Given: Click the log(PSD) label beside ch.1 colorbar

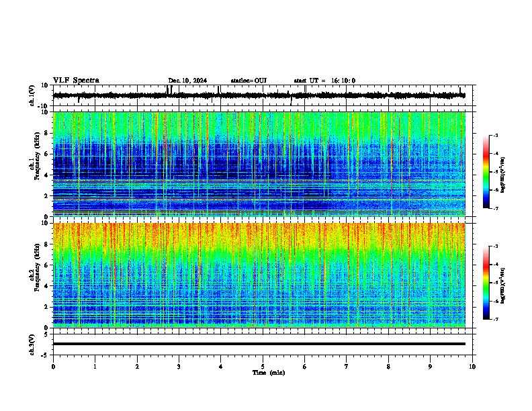Looking at the screenshot, I should pyautogui.click(x=503, y=175).
